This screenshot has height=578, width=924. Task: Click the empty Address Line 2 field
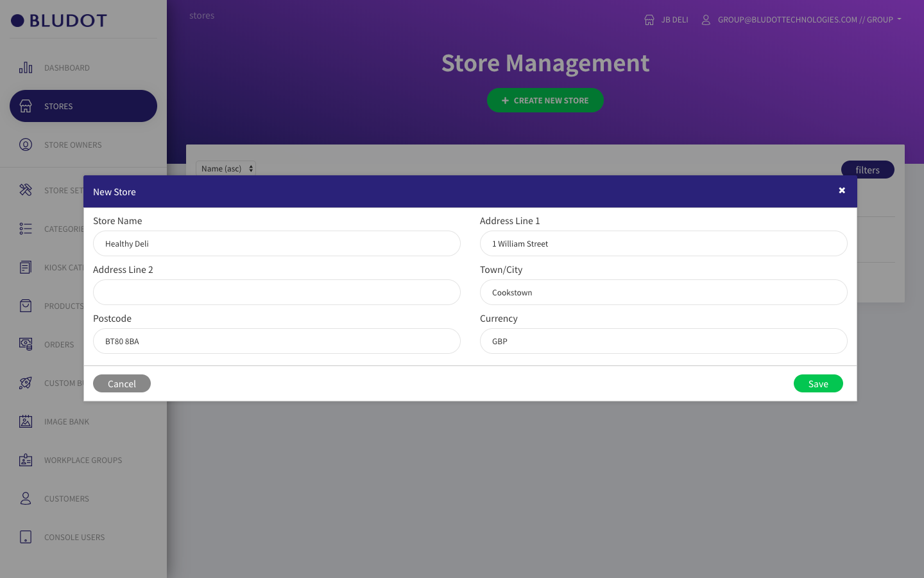[277, 292]
